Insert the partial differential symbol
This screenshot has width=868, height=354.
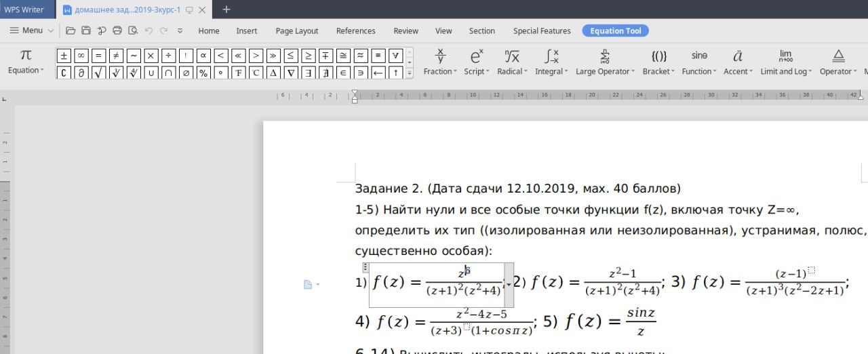click(81, 72)
